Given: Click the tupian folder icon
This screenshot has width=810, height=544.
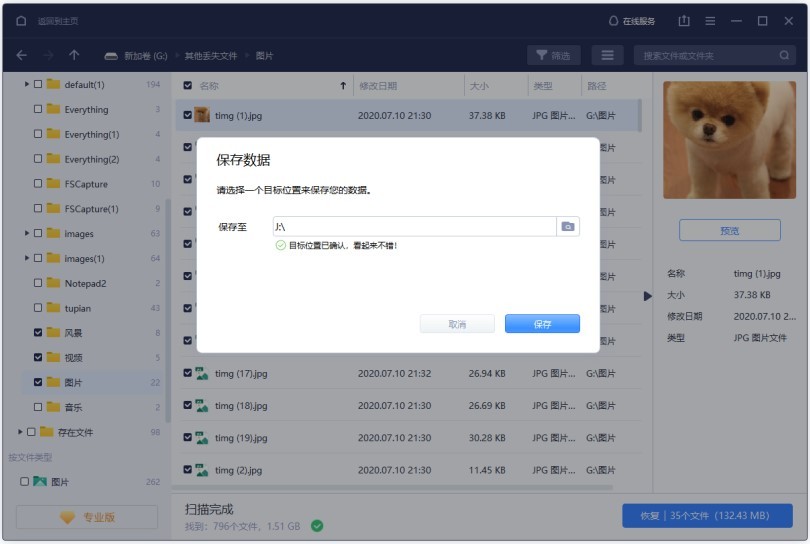Looking at the screenshot, I should pyautogui.click(x=53, y=307).
